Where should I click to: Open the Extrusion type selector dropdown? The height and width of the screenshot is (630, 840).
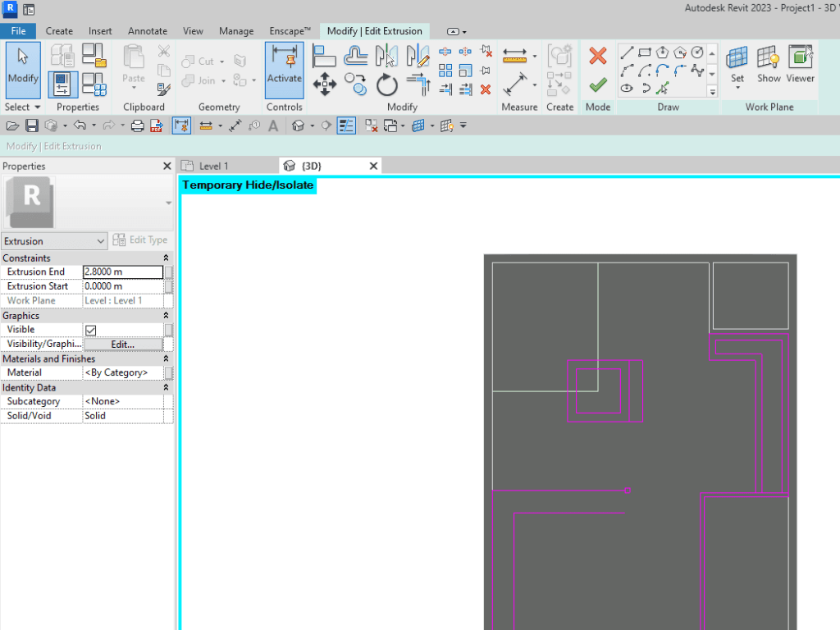click(54, 241)
